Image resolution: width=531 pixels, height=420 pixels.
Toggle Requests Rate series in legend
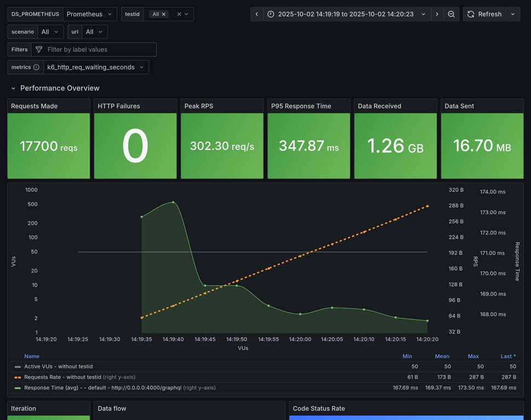coord(62,377)
